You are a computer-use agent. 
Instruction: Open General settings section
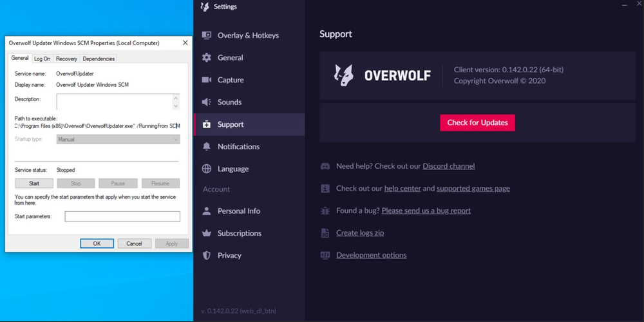point(249,57)
